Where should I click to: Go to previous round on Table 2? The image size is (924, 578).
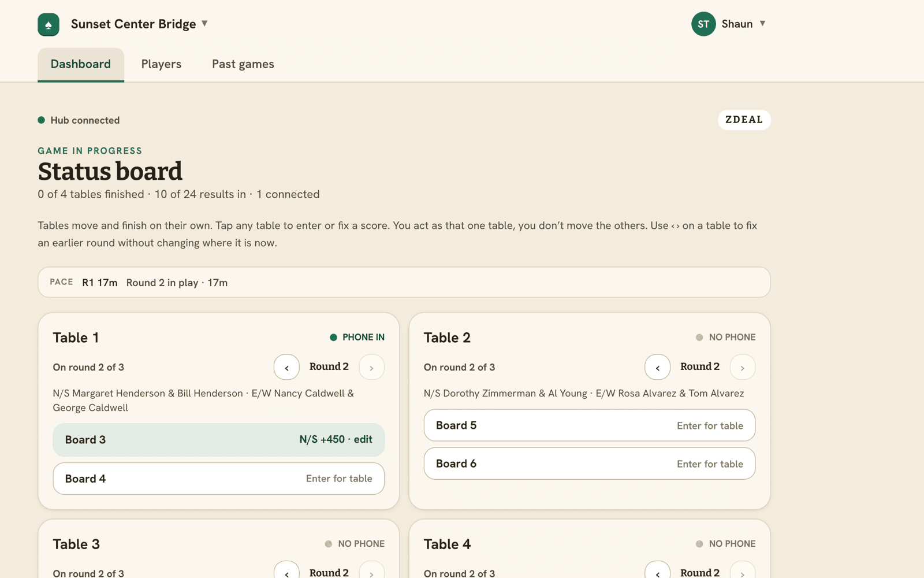657,367
